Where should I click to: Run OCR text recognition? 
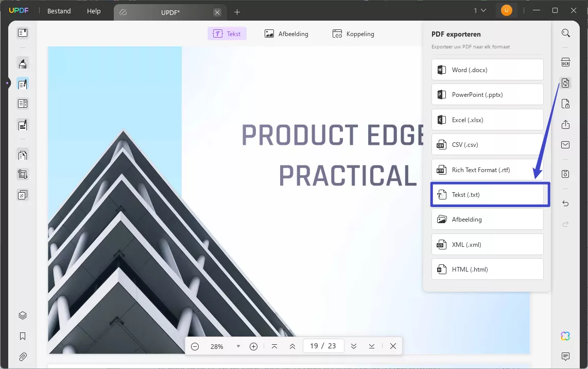click(x=565, y=62)
